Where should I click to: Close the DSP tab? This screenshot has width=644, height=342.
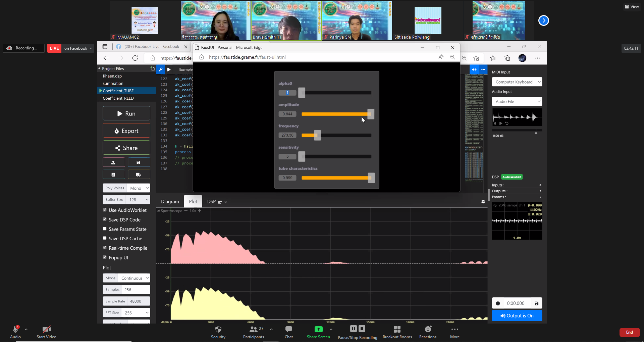pyautogui.click(x=226, y=202)
